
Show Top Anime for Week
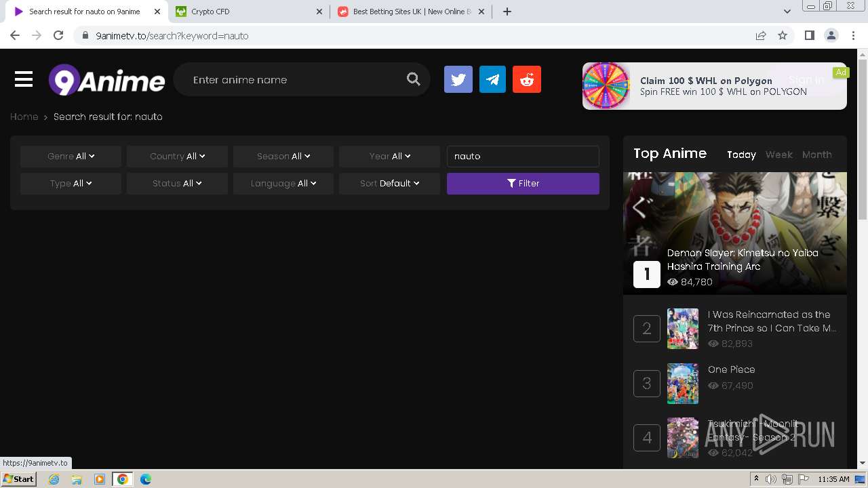pyautogui.click(x=778, y=155)
